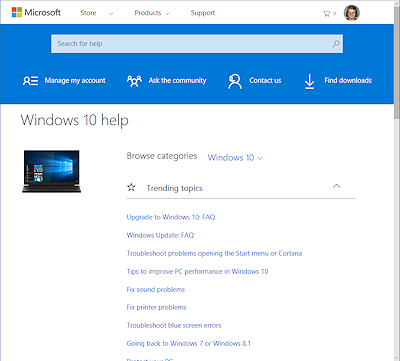This screenshot has width=400, height=361.
Task: Open the Windows 10 category dropdown
Action: point(235,157)
